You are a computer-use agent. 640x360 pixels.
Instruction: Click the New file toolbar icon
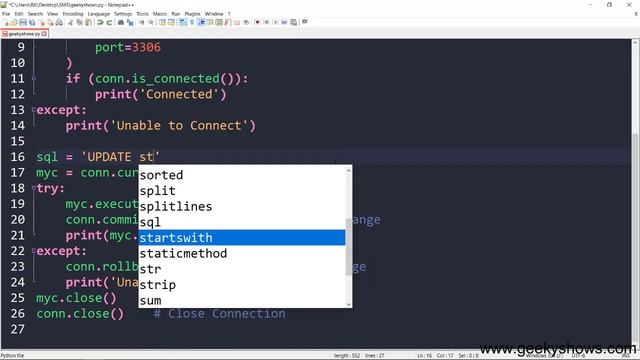click(6, 22)
